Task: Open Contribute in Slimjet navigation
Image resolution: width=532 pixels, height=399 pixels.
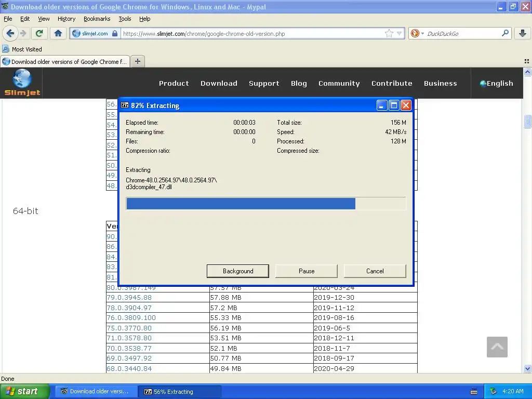Action: 392,83
